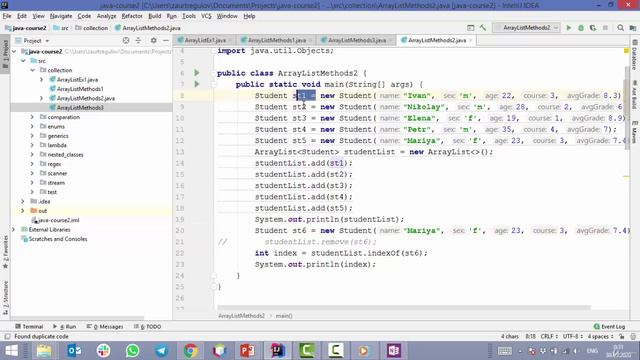Open the Refactor menu
This screenshot has height=360, width=640.
132,16
